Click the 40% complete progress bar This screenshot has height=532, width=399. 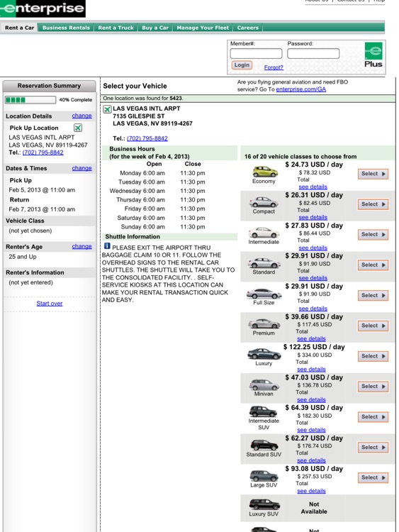30,100
